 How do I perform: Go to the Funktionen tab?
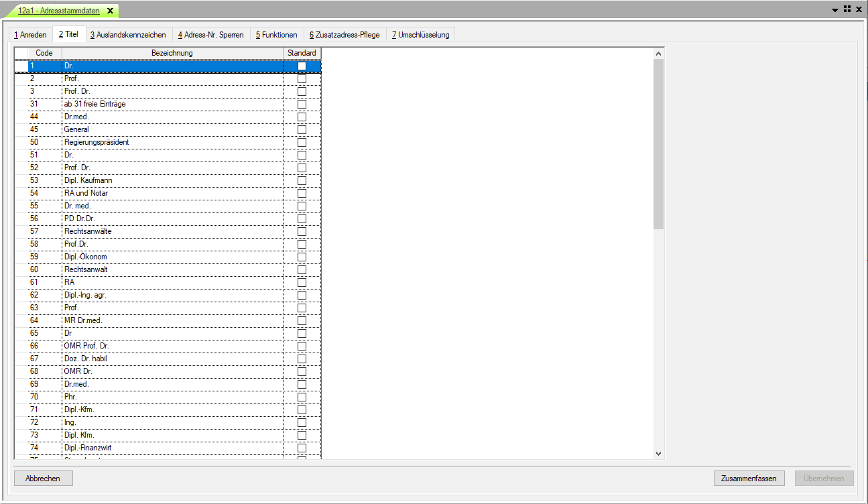(276, 35)
